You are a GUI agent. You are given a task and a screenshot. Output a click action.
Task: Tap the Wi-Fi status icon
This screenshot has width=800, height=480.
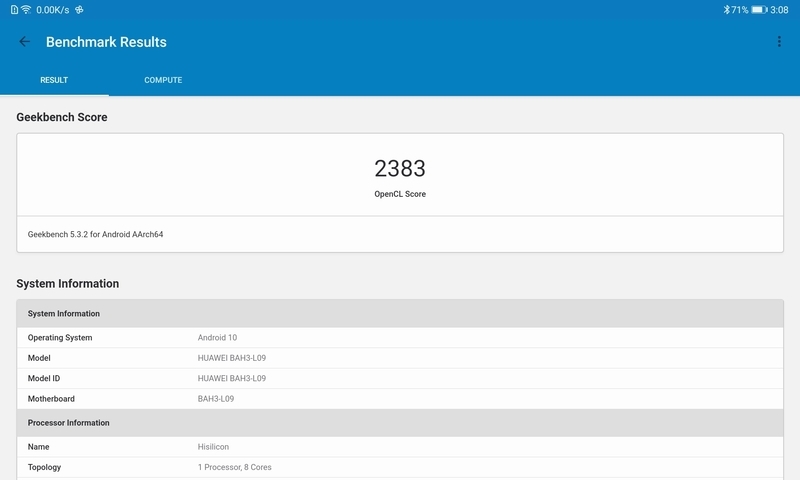(26, 10)
